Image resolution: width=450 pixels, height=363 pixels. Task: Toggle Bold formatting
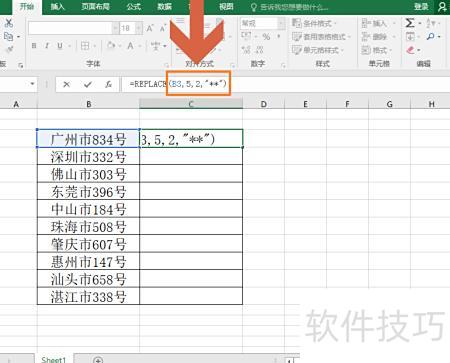(34, 46)
